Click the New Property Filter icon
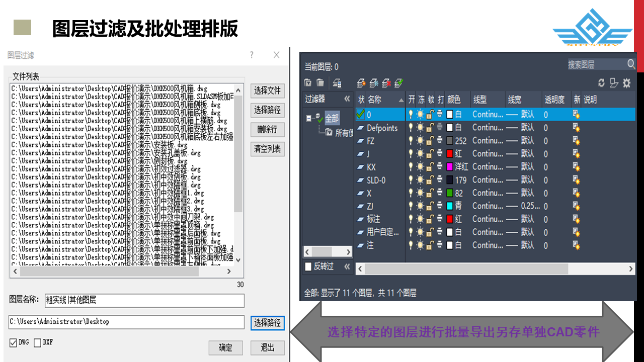Image resolution: width=644 pixels, height=362 pixels. point(308,83)
